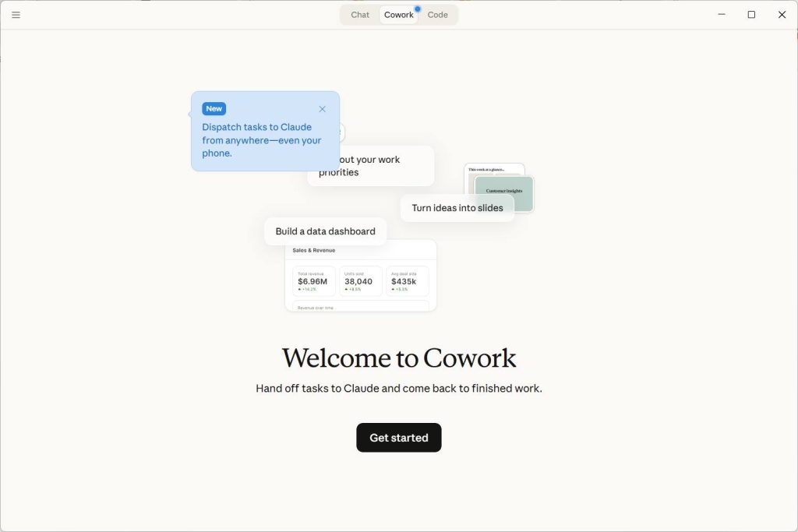Open the sidebar hamburger menu

click(16, 14)
